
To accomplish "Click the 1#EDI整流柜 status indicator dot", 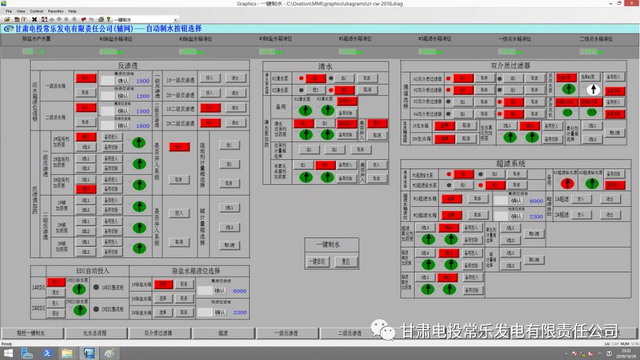I will [x=96, y=287].
